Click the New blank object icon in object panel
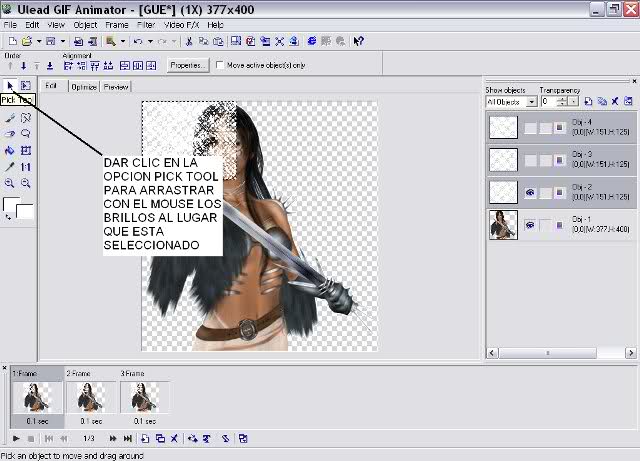The image size is (640, 461). tap(588, 101)
